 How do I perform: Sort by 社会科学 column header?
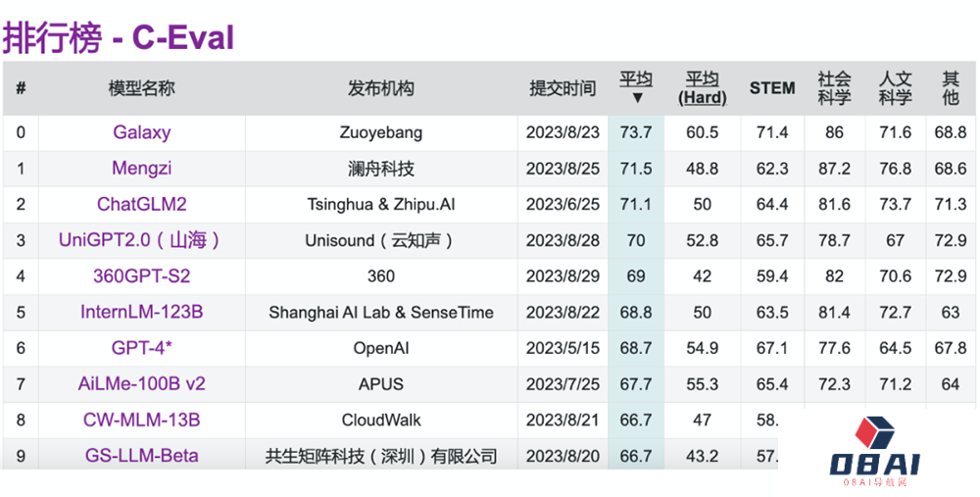(x=834, y=88)
